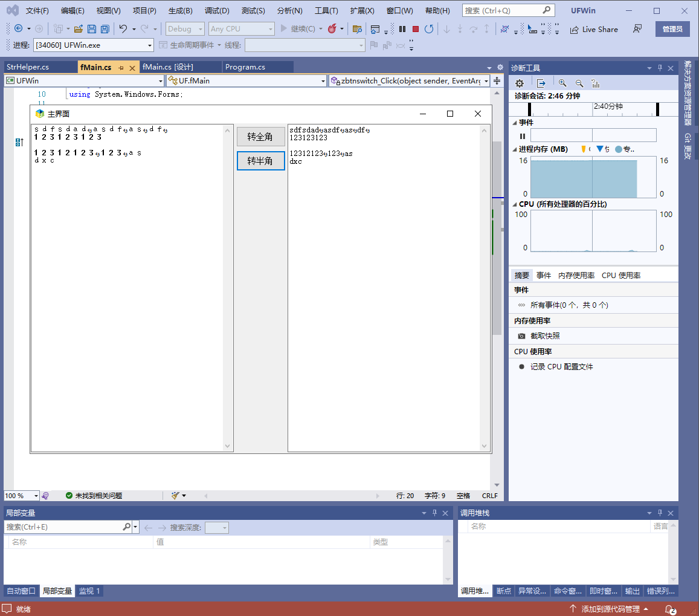
Task: Click the split editor icon beside member dropdown
Action: (497, 81)
